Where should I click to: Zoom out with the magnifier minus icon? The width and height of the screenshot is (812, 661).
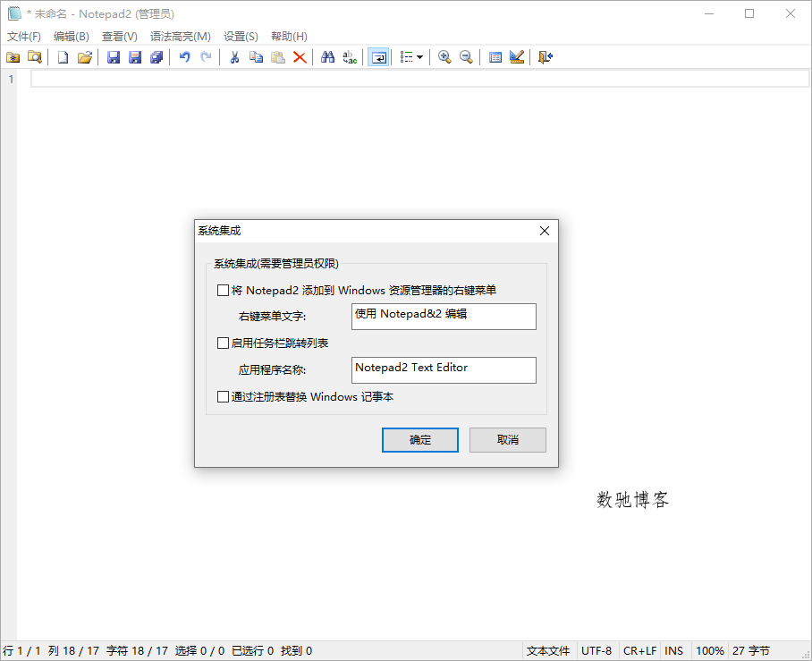(466, 57)
